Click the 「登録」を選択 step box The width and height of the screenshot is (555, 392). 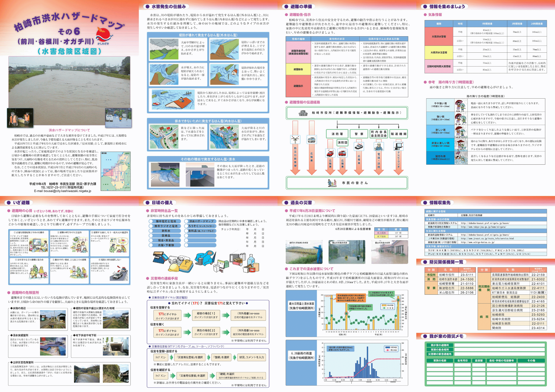(x=221, y=357)
